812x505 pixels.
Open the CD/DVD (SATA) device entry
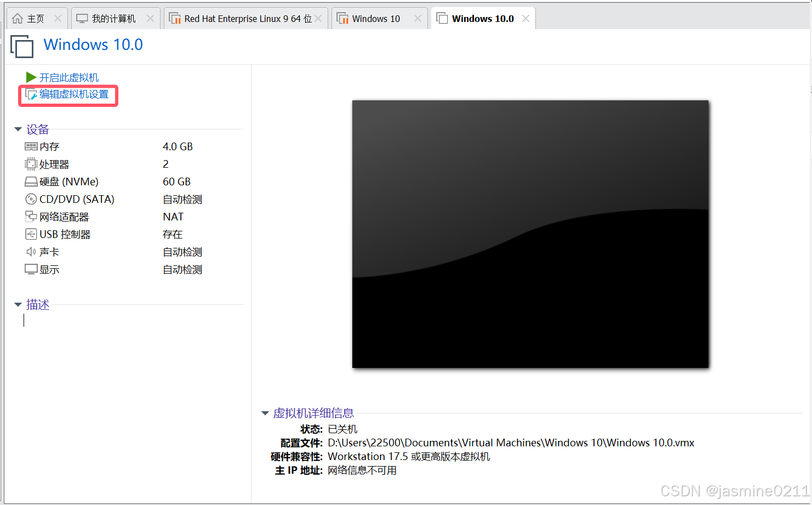click(77, 199)
